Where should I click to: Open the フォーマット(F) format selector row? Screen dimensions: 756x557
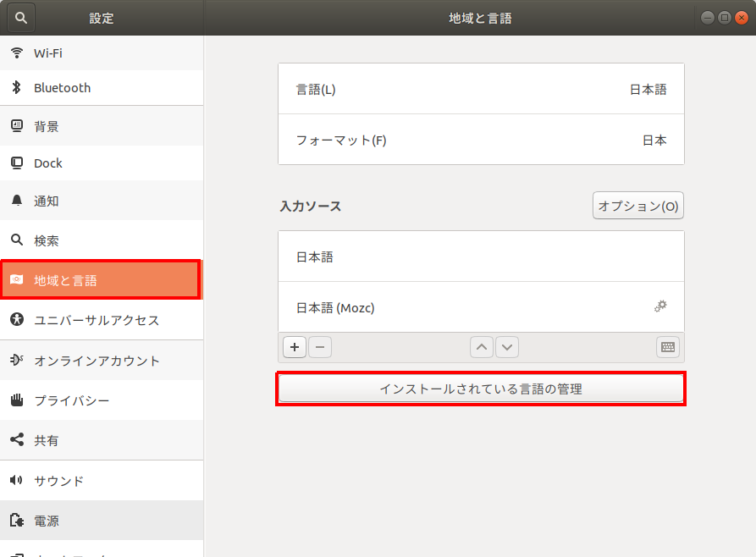pyautogui.click(x=481, y=140)
